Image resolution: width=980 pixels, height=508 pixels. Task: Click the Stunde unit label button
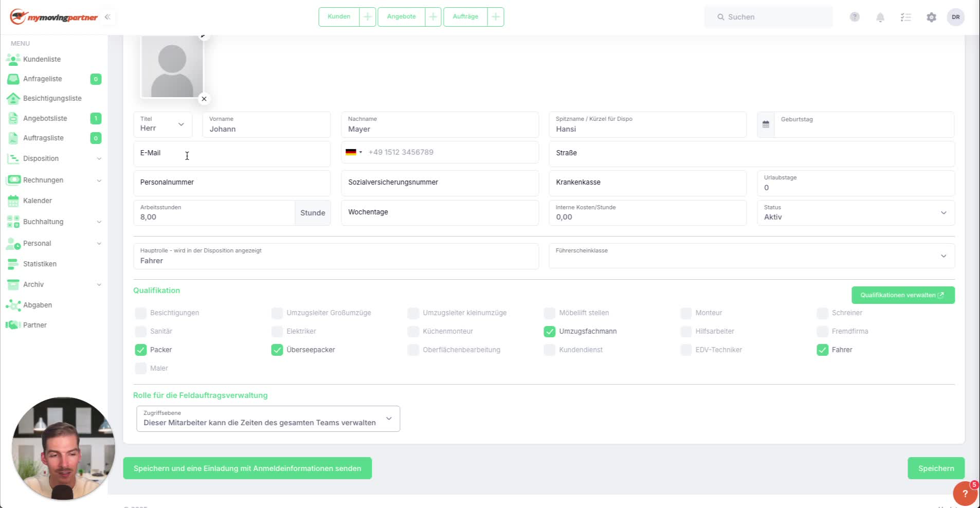[313, 213]
